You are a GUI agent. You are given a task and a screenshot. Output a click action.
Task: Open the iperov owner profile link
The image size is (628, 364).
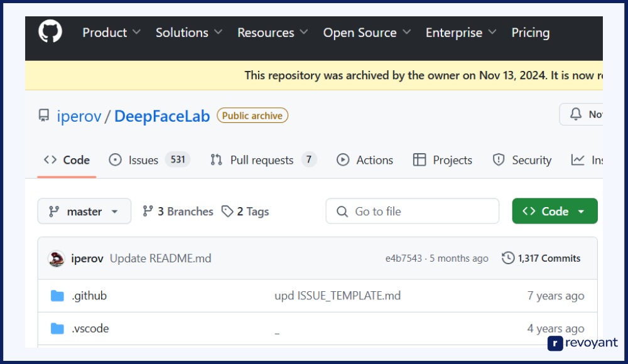pos(79,115)
